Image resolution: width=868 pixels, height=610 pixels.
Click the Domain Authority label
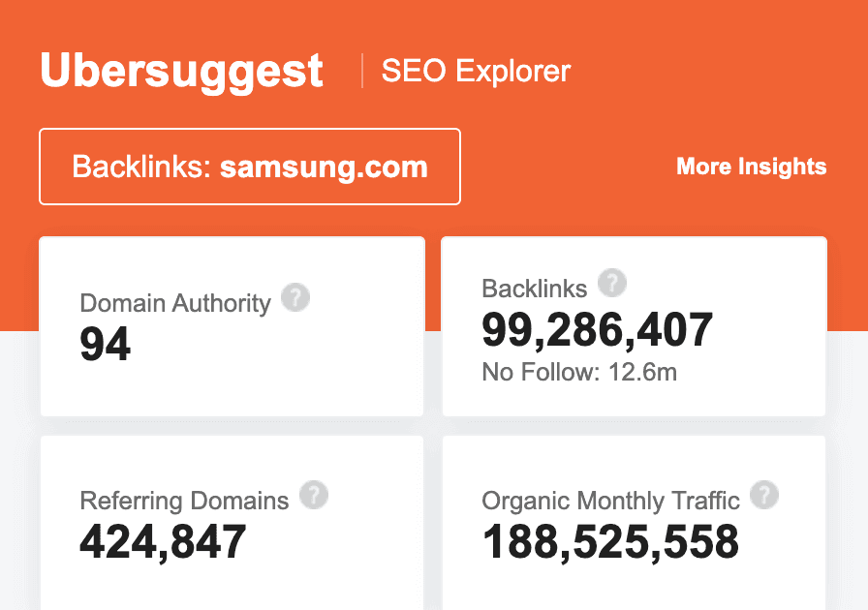click(175, 303)
